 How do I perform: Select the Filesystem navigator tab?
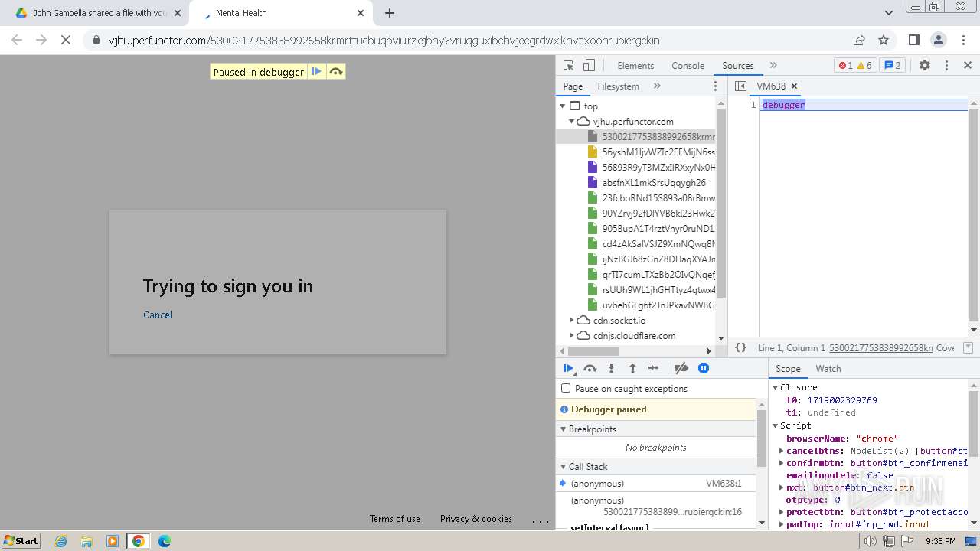[618, 86]
